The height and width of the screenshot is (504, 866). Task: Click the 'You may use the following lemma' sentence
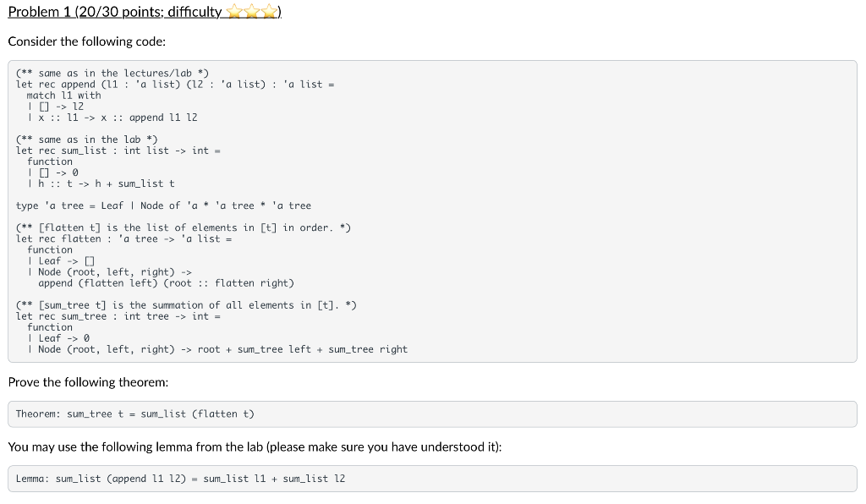tap(255, 446)
